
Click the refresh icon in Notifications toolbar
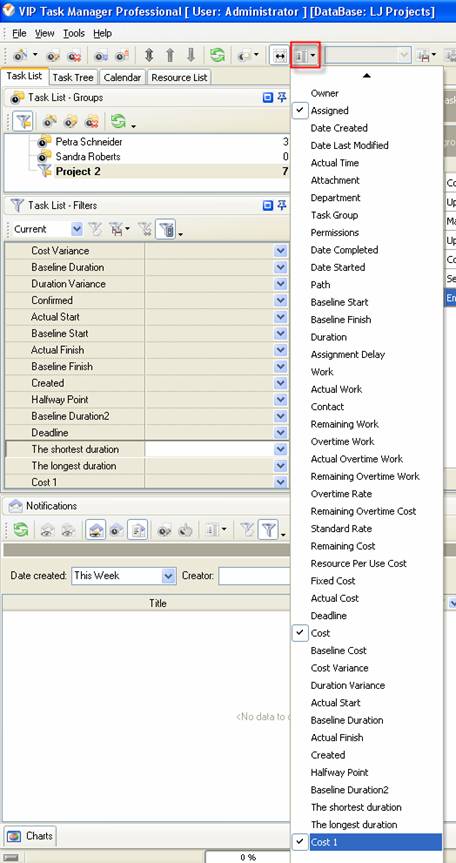pyautogui.click(x=20, y=530)
